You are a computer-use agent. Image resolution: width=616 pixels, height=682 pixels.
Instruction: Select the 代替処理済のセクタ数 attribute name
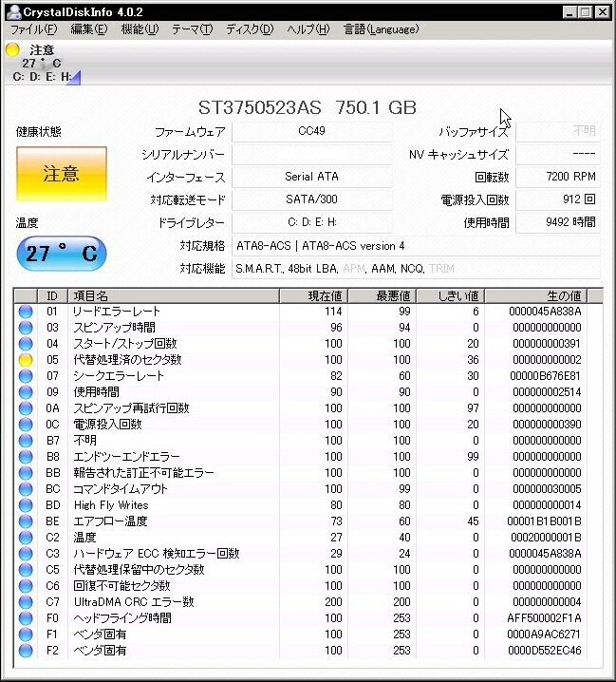127,360
